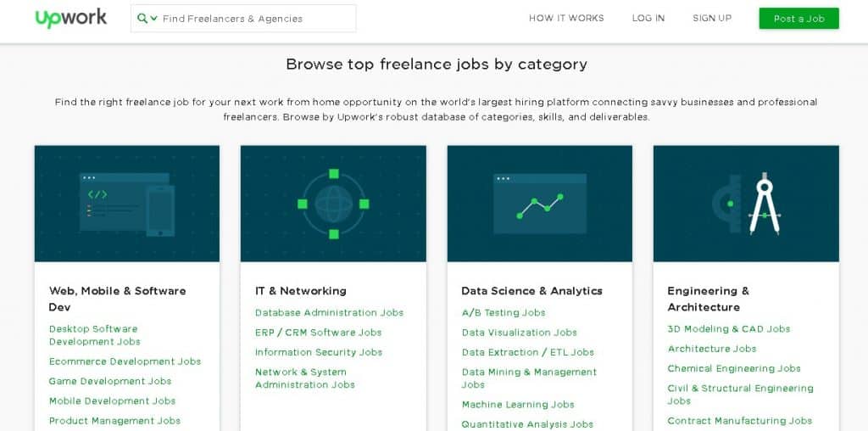The height and width of the screenshot is (431, 868).
Task: Open 3D Modeling & CAD Jobs
Action: (x=728, y=329)
